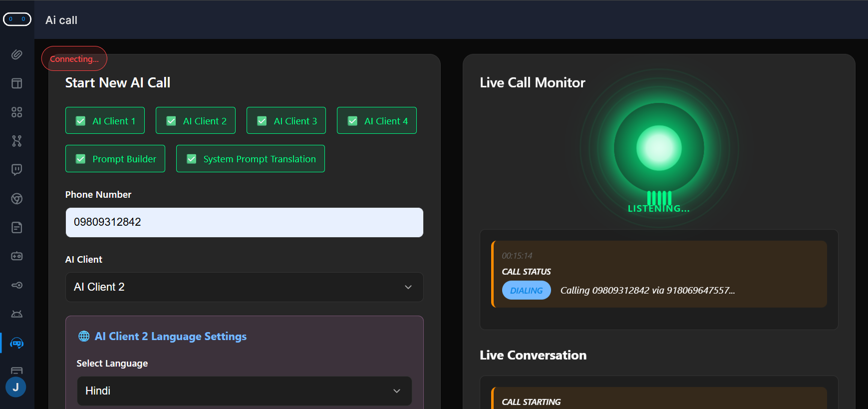
Task: Click the Connecting... status badge
Action: 74,59
